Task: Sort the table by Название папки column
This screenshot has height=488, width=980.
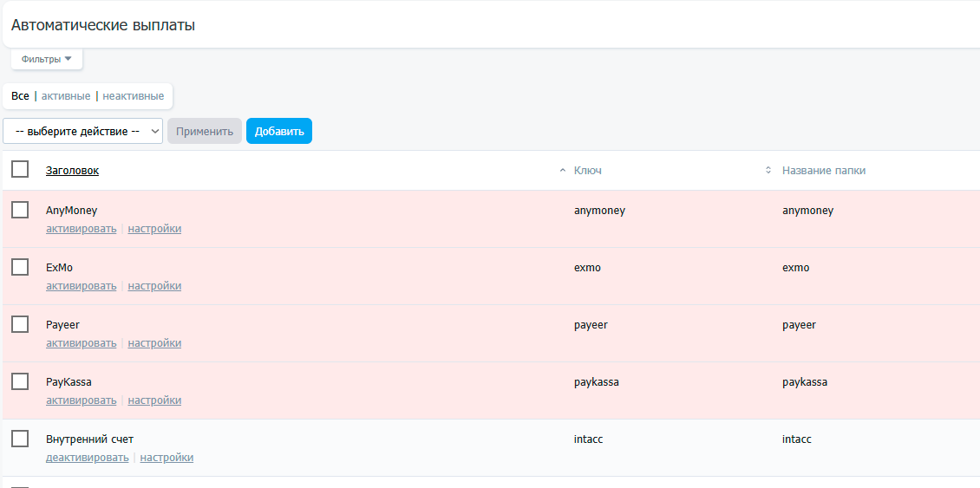Action: 823,171
